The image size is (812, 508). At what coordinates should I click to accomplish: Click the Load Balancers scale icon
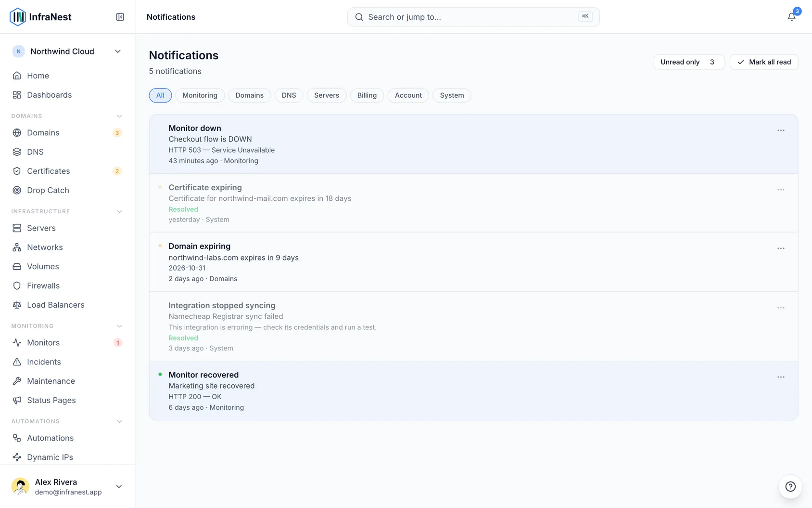point(17,305)
